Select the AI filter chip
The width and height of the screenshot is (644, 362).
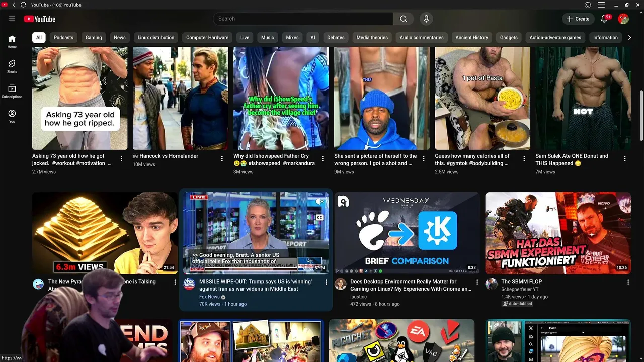(313, 37)
